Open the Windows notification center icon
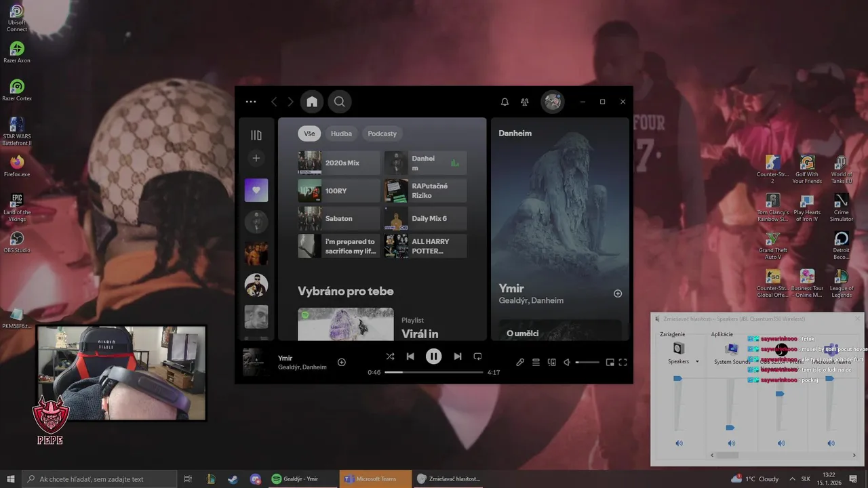 point(853,479)
